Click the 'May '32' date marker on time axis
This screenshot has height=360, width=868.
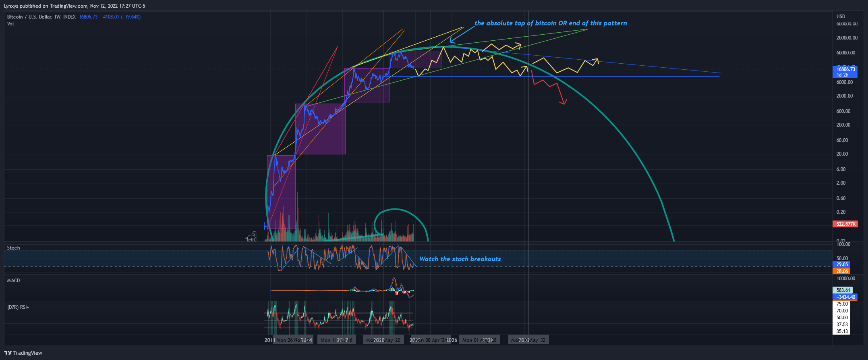point(528,340)
